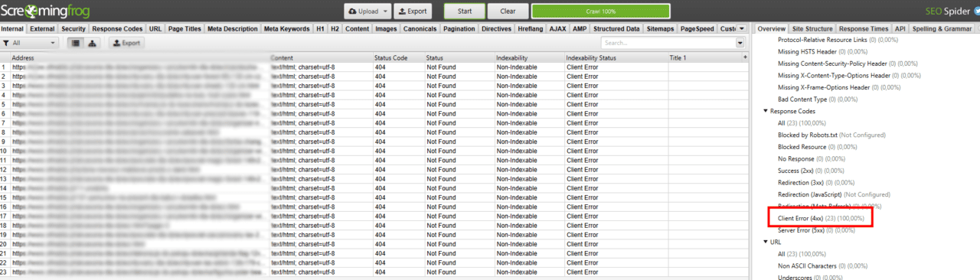Image resolution: width=980 pixels, height=280 pixels.
Task: Click into the Search field
Action: click(668, 43)
